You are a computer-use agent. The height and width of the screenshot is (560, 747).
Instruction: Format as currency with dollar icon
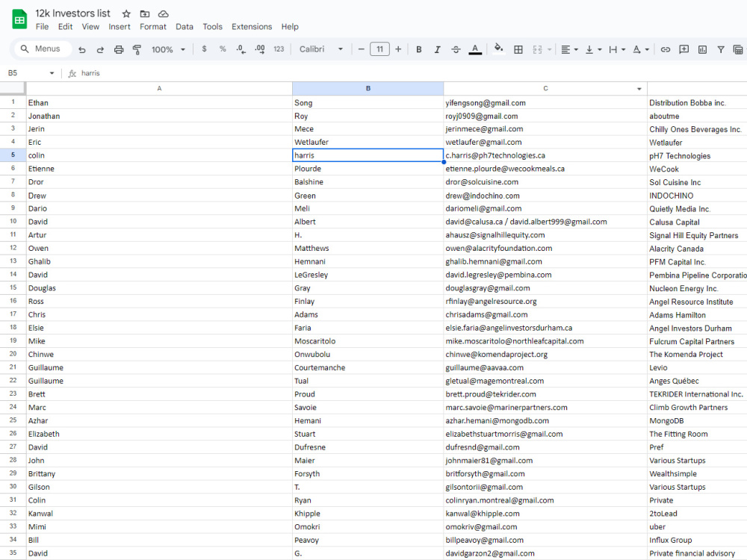(205, 49)
